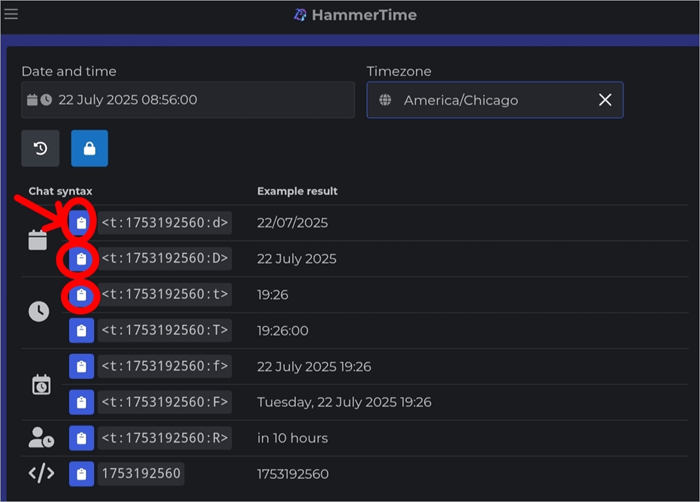700x502 pixels.
Task: Click the 'in 10 hours' result
Action: point(292,438)
